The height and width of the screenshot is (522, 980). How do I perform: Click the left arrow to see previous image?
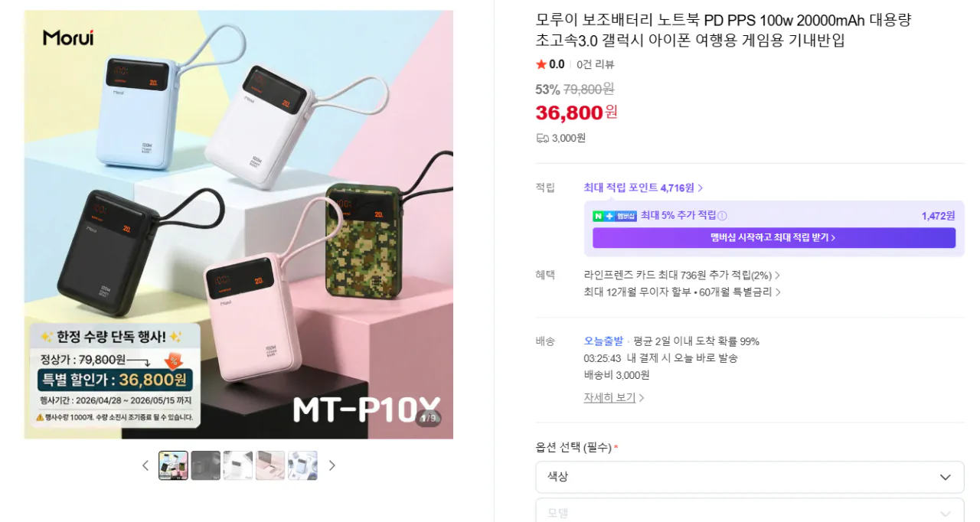[x=145, y=465]
